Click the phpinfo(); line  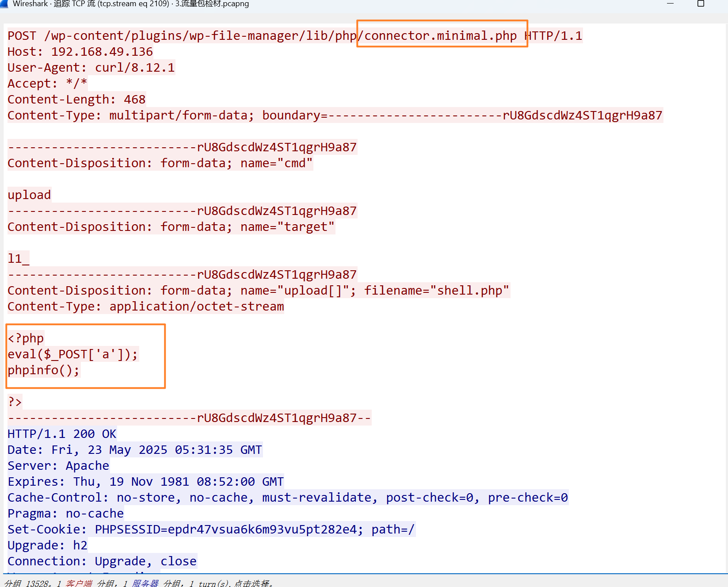pyautogui.click(x=44, y=370)
